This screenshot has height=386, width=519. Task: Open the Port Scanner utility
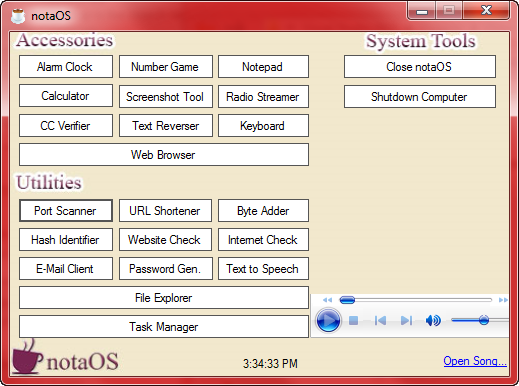(x=66, y=211)
